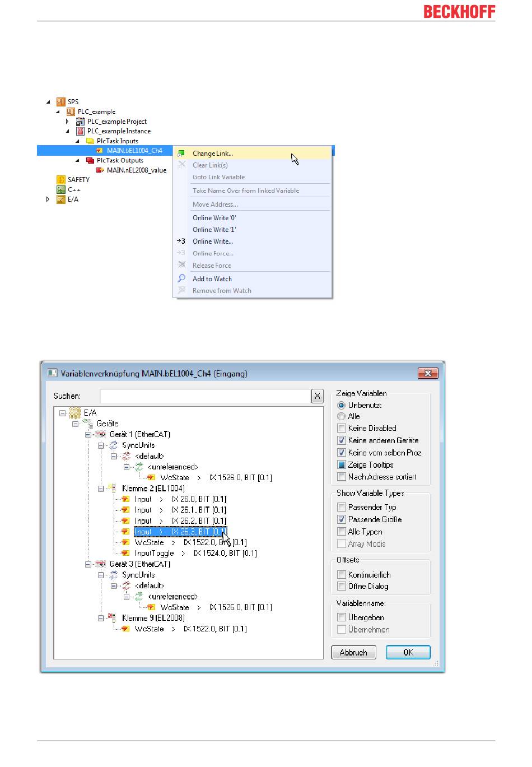Click the PlcTask Outputs folder icon
532x767 pixels.
tap(90, 160)
